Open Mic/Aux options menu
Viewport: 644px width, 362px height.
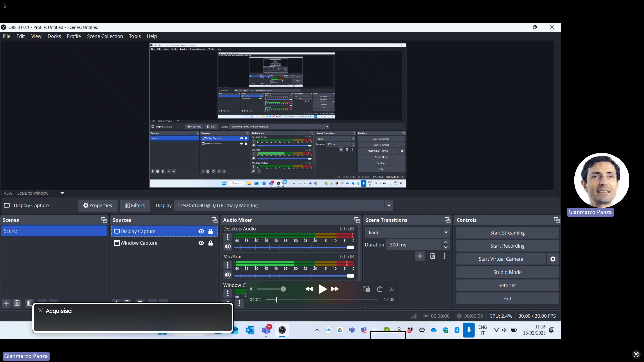tap(228, 265)
